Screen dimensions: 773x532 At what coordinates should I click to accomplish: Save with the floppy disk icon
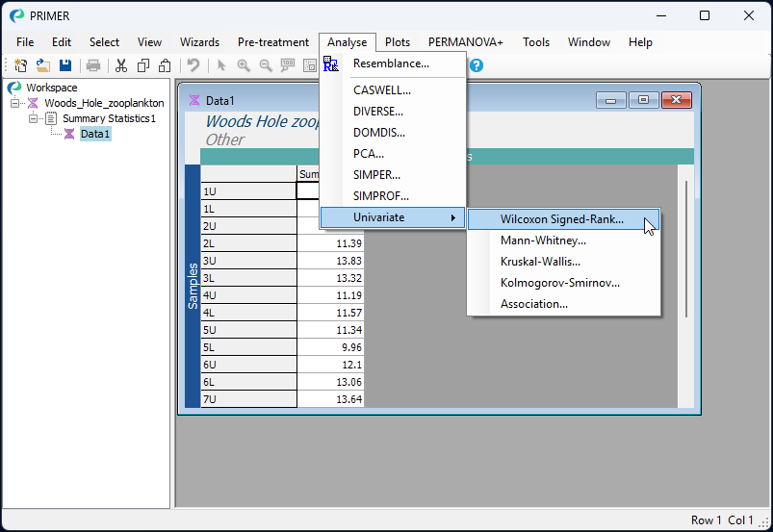tap(65, 65)
